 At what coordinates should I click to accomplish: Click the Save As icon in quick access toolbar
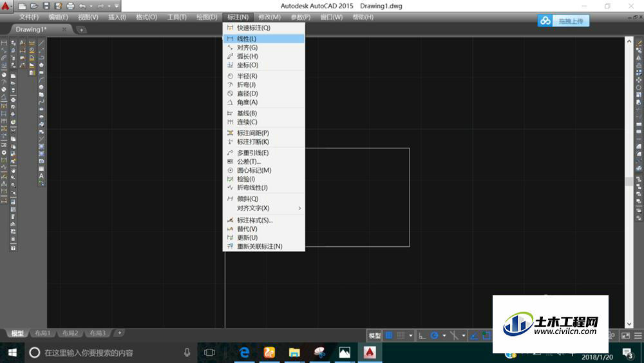(x=58, y=6)
